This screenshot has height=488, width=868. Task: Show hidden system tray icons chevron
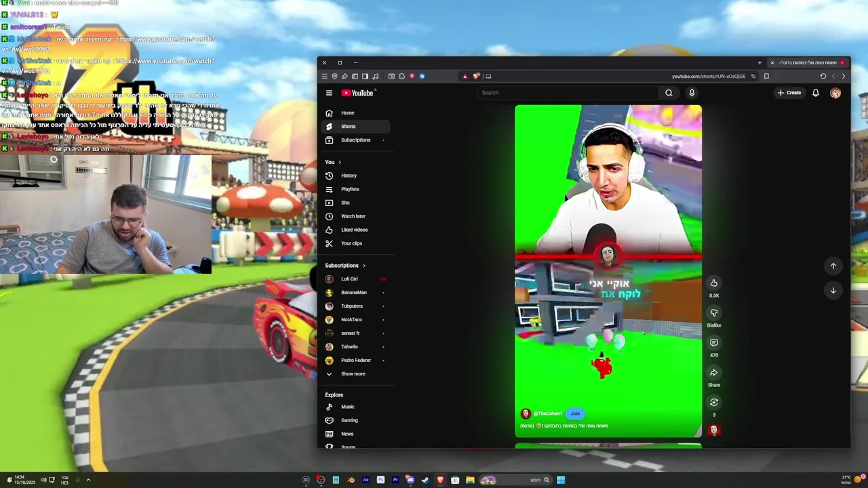88,480
